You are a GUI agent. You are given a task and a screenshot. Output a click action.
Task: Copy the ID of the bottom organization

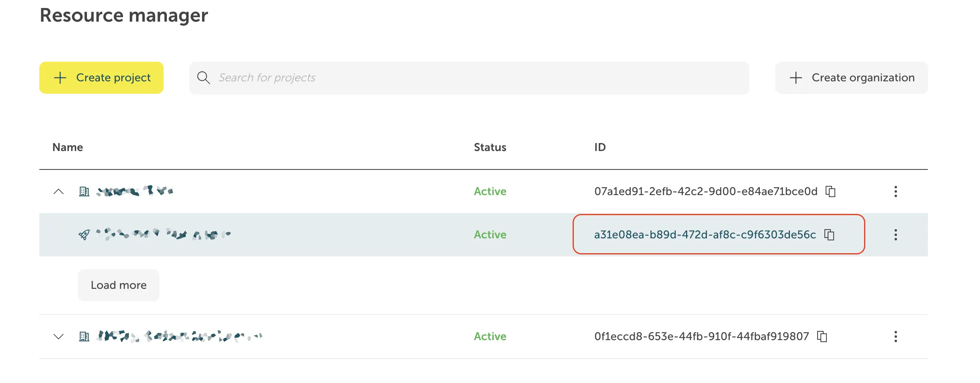tap(822, 337)
